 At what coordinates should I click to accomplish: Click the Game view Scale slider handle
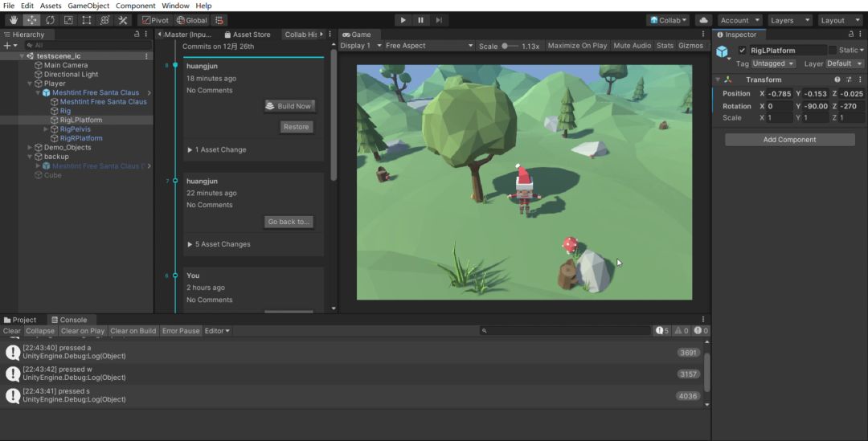(506, 46)
